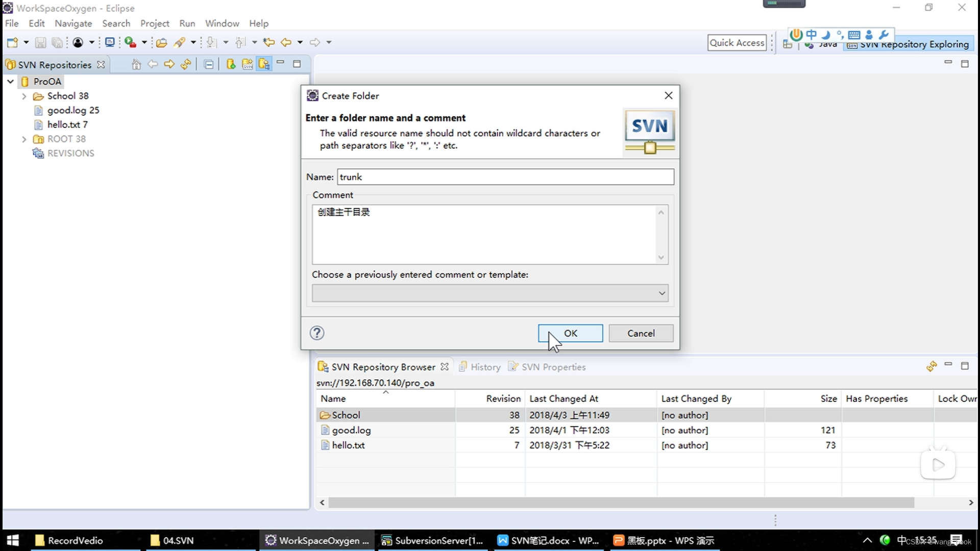Screen dimensions: 980x551
Task: Click the Open Type folder icon
Action: pyautogui.click(x=162, y=42)
